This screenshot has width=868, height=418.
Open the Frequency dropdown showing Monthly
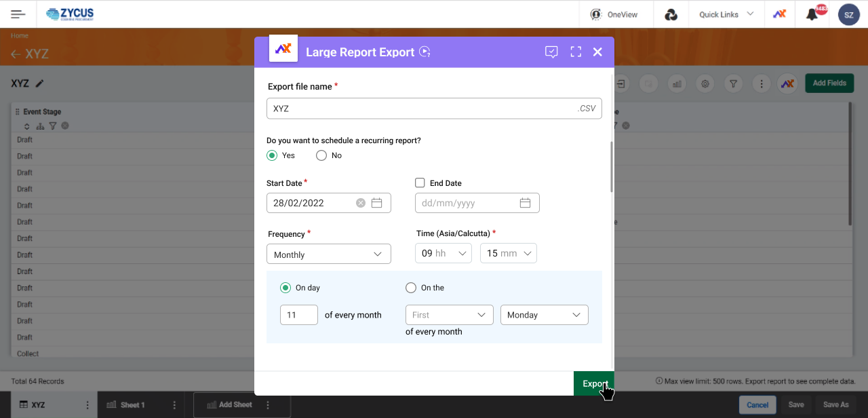[x=328, y=253]
